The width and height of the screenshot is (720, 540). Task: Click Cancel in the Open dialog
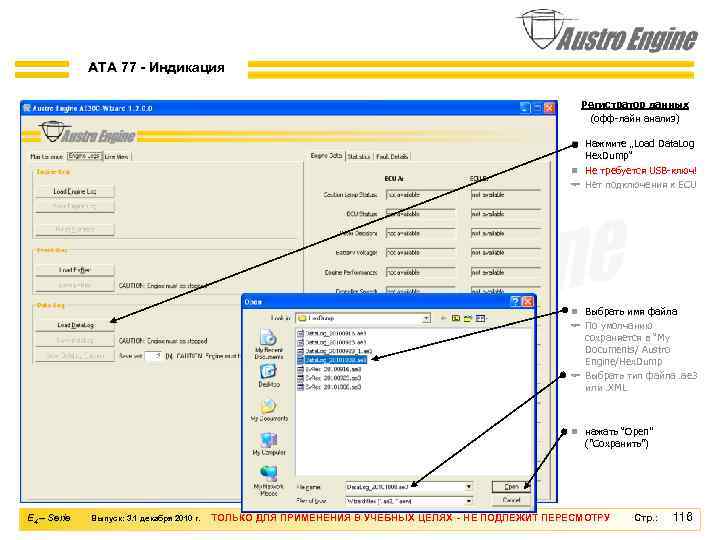click(511, 500)
